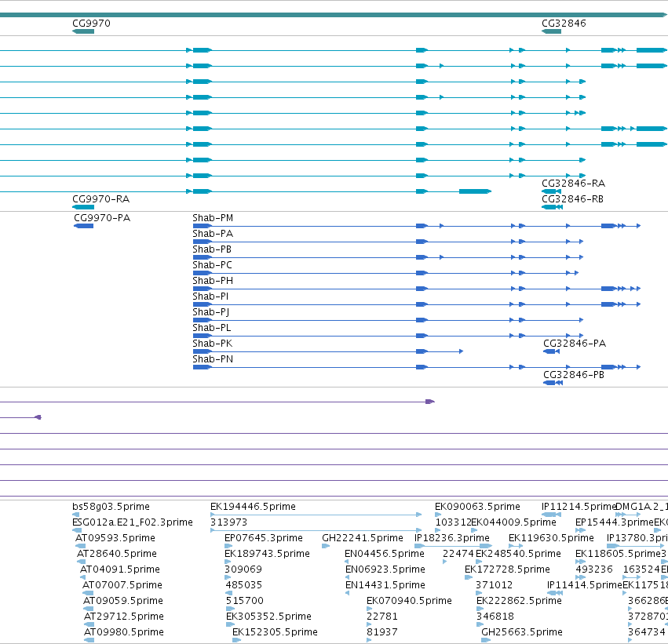Click feature 81937
The width and height of the screenshot is (668, 644).
pos(382,632)
